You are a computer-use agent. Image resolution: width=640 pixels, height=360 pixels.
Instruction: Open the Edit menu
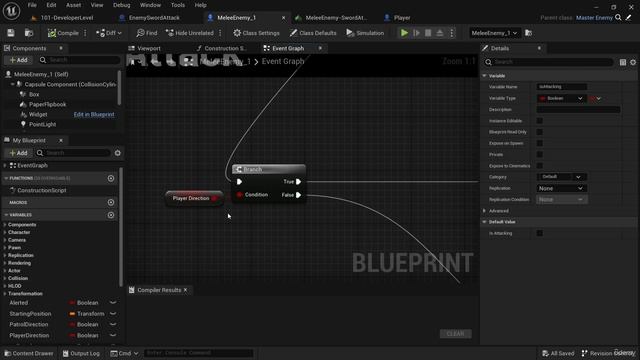[51, 5]
